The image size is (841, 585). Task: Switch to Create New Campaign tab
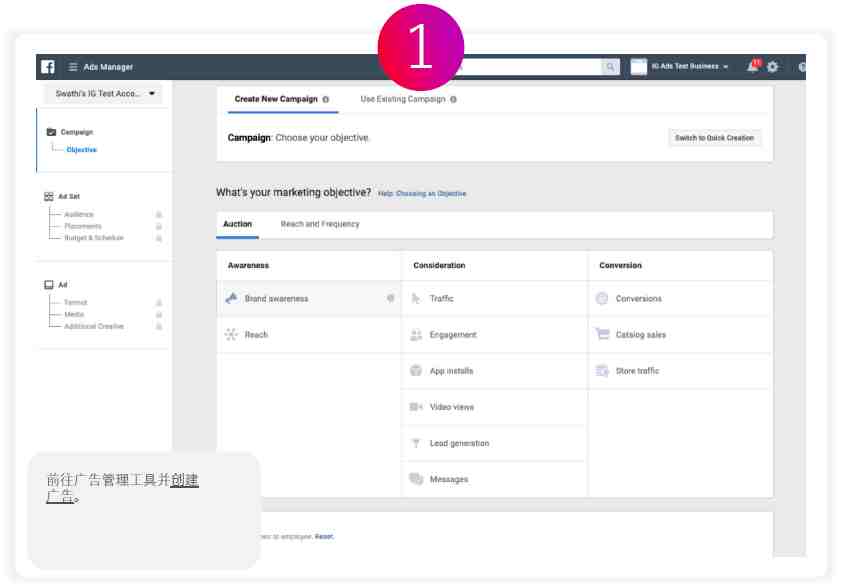coord(276,99)
